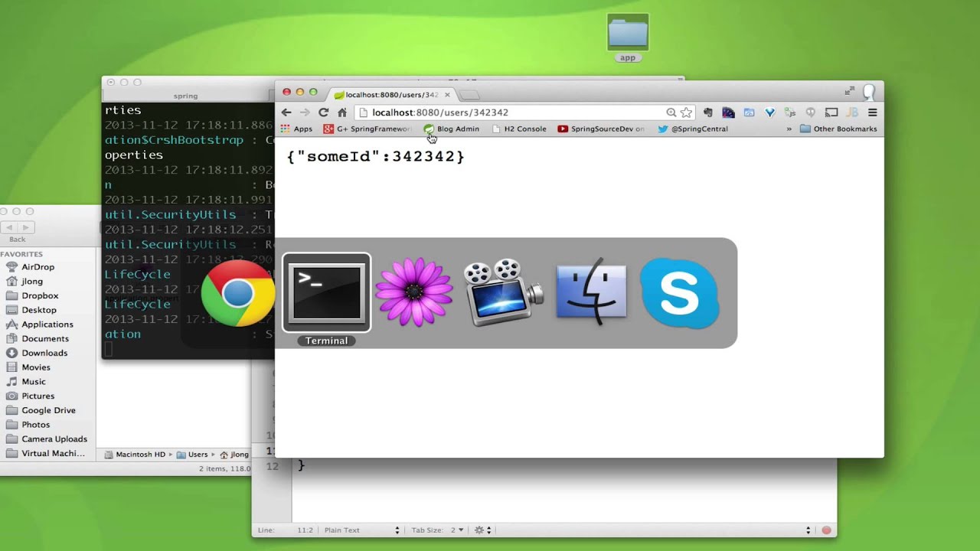Viewport: 980px width, 551px height.
Task: Open the H2 Console bookmark
Action: click(519, 129)
